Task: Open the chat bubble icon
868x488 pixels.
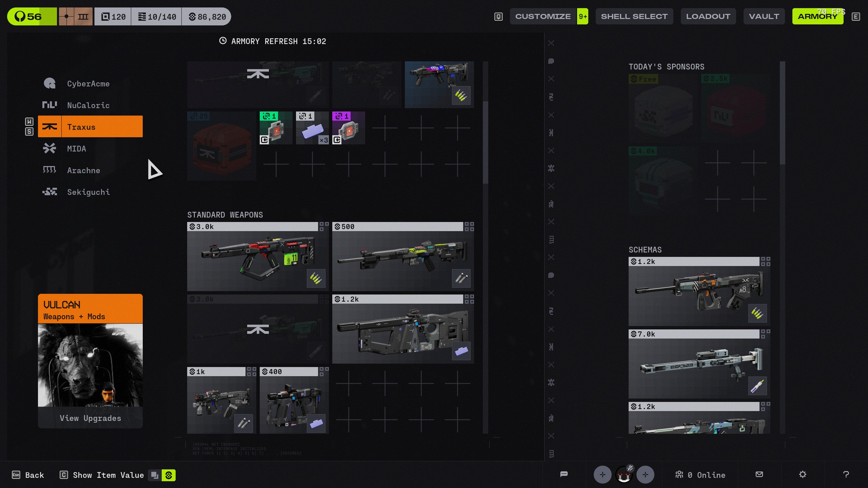Action: [564, 474]
